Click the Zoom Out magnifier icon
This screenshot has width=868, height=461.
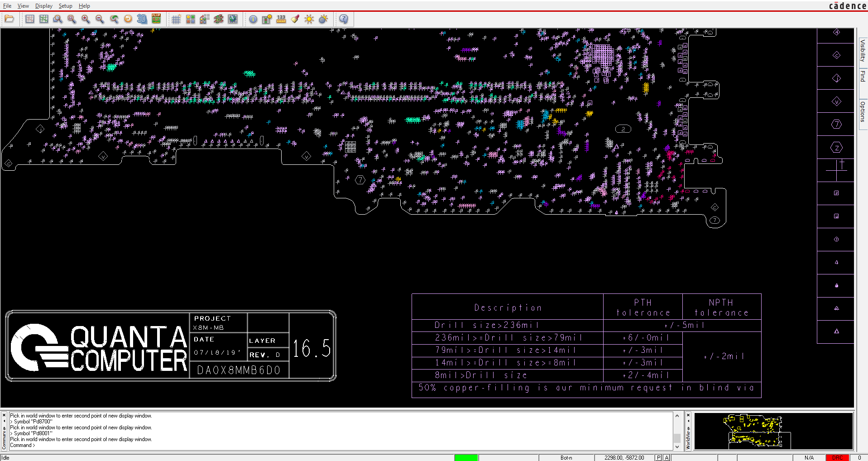[x=100, y=19]
